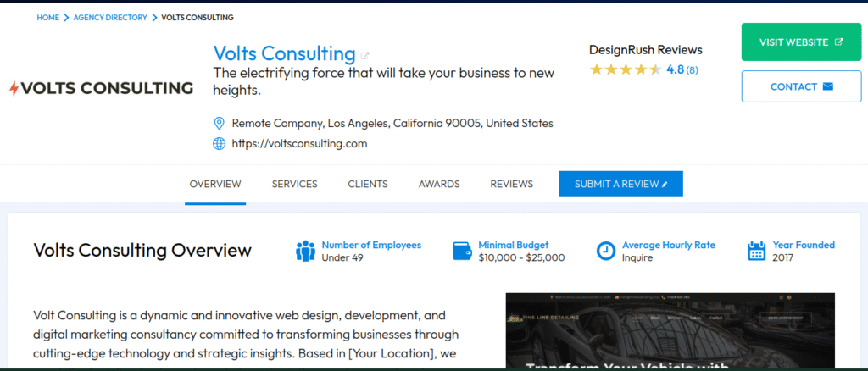Switch to the Services tab
This screenshot has height=371, width=868.
point(294,184)
